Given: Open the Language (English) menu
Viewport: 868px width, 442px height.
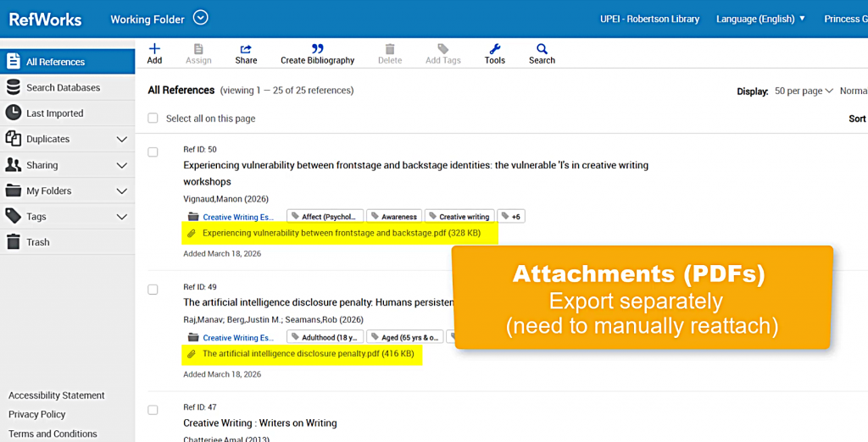Looking at the screenshot, I should coord(760,19).
